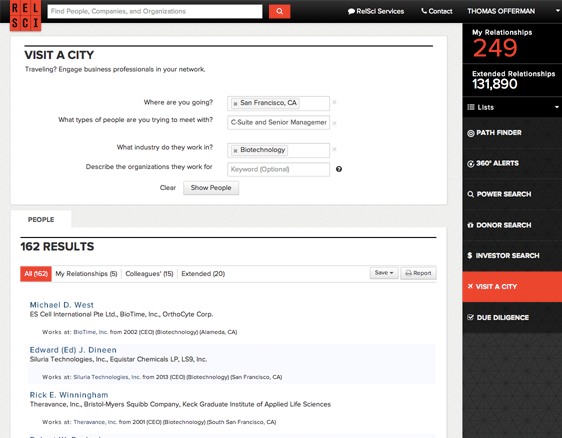This screenshot has width=562, height=438.
Task: Open the C-Suite and Senior Management dropdown
Action: 278,123
